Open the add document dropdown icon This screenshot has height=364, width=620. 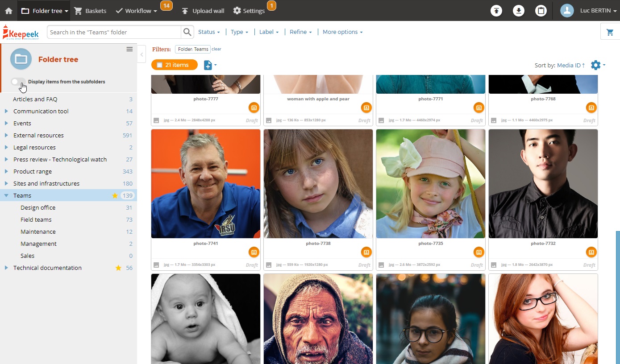coord(210,65)
